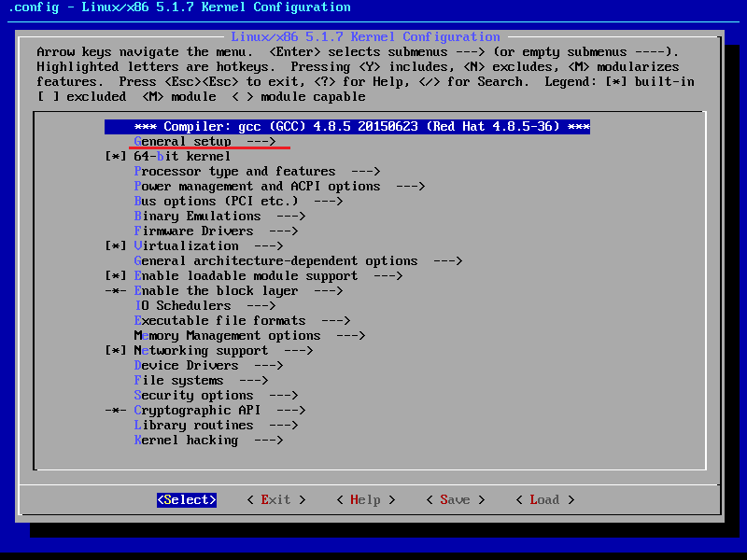The width and height of the screenshot is (747, 560).
Task: Expand General architecture-dependent options arrow
Action: 448,261
